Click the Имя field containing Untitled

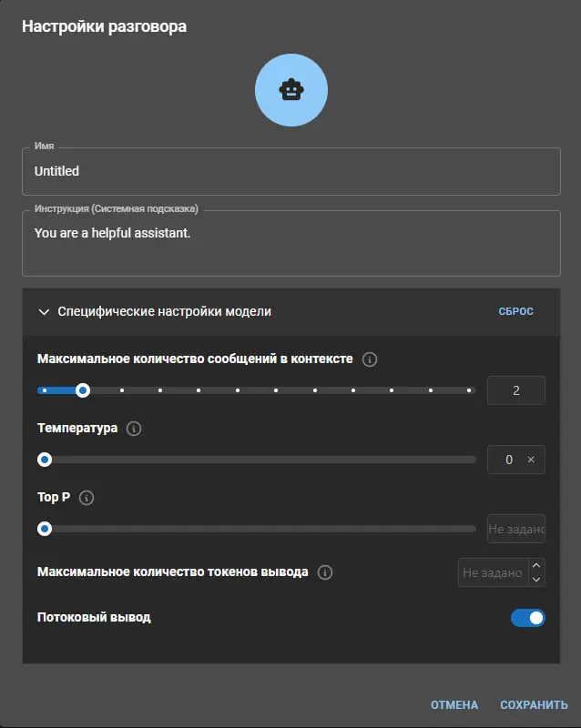(x=290, y=171)
